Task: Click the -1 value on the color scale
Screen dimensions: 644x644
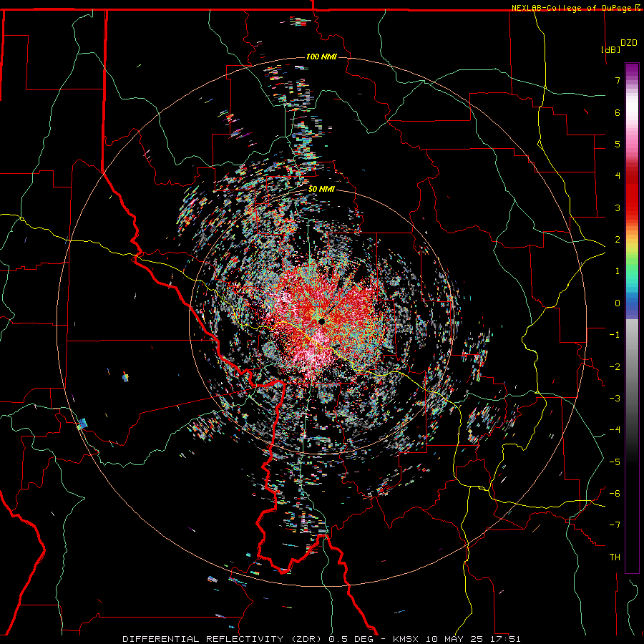Action: point(615,335)
